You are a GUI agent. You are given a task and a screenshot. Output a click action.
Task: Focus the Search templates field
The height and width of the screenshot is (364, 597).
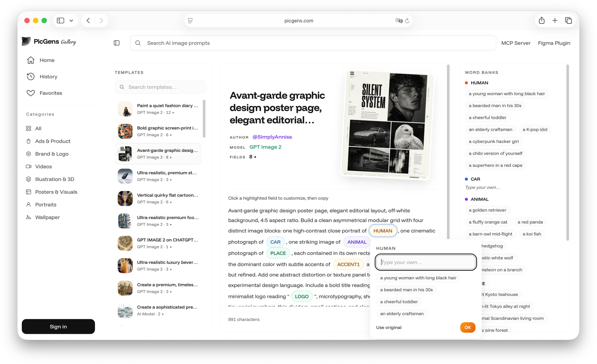(161, 87)
